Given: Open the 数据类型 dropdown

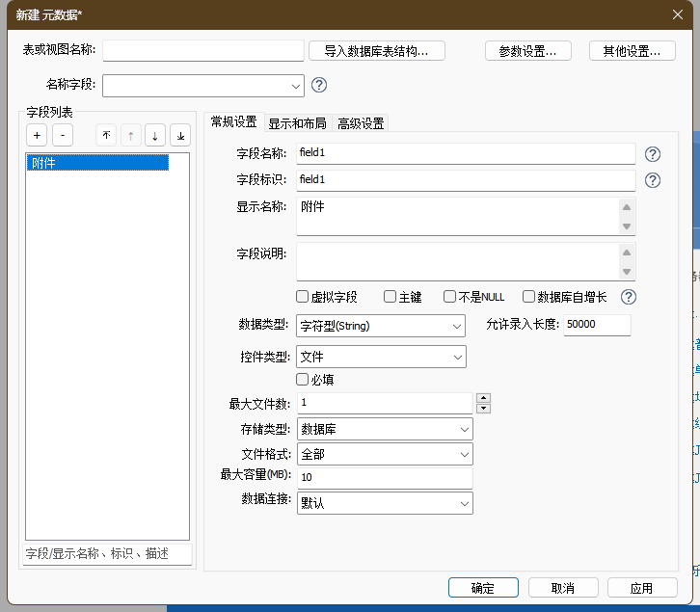Looking at the screenshot, I should (381, 326).
